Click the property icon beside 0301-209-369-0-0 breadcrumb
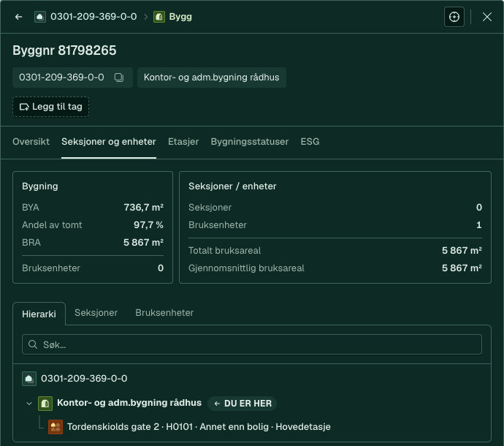Screen dimensions: 504x446 [x=40, y=17]
